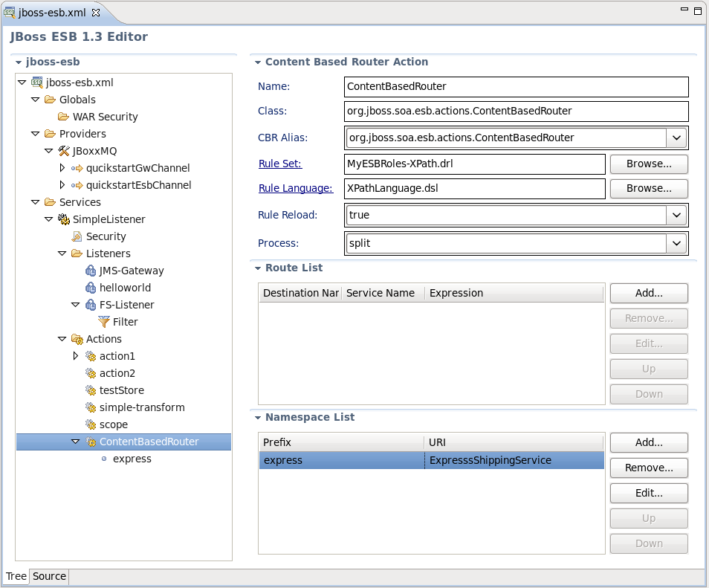709x588 pixels.
Task: Click the Expression column header in Route List
Action: point(514,293)
